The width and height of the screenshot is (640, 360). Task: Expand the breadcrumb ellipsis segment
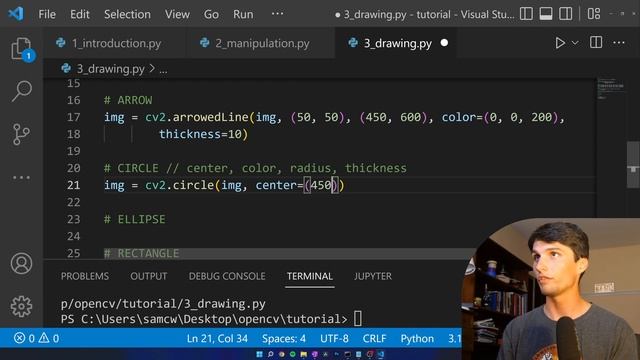click(x=163, y=69)
